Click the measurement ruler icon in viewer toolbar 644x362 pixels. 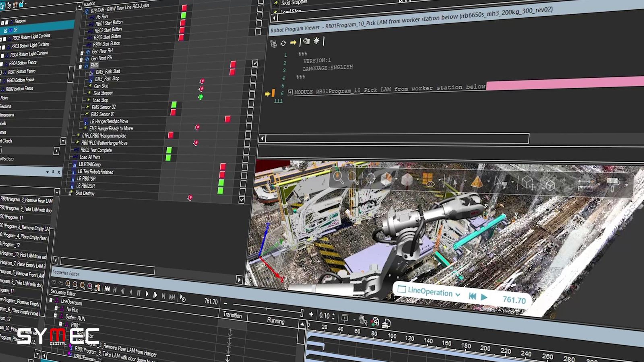(586, 186)
